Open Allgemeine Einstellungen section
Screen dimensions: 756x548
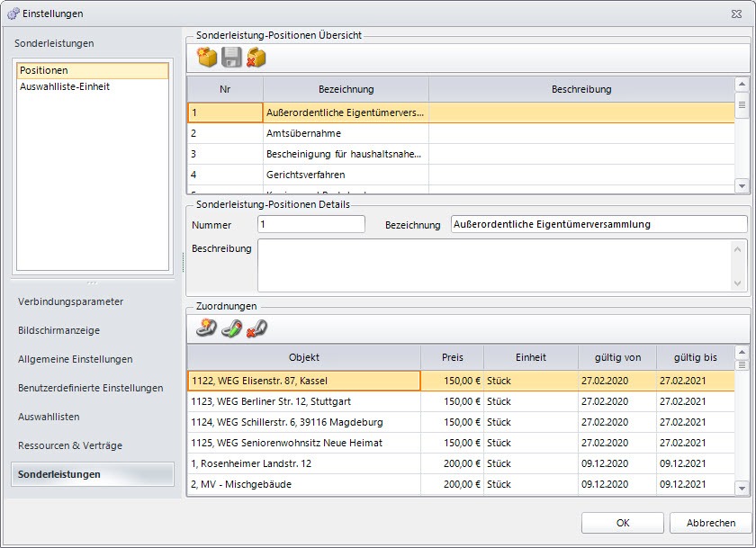76,359
